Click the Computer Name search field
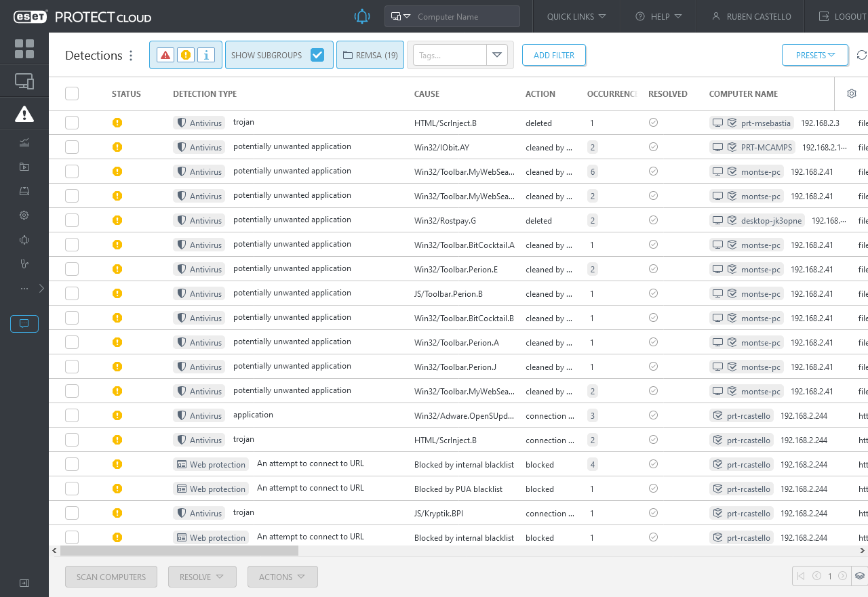This screenshot has height=597, width=868. coord(467,17)
